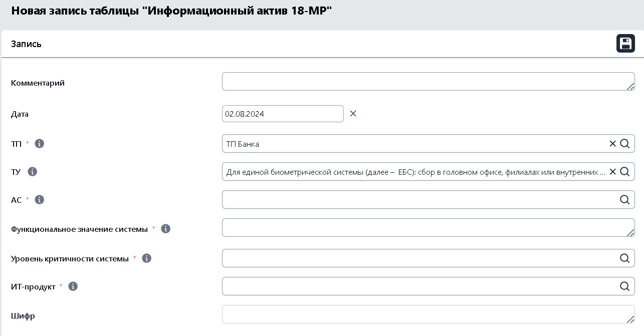Click the Дата label
Viewport: 644px width, 336px height.
tap(20, 114)
